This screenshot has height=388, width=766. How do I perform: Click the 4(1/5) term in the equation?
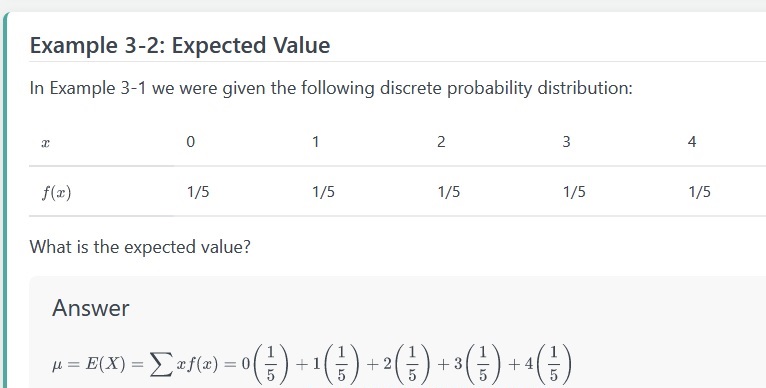click(x=547, y=364)
